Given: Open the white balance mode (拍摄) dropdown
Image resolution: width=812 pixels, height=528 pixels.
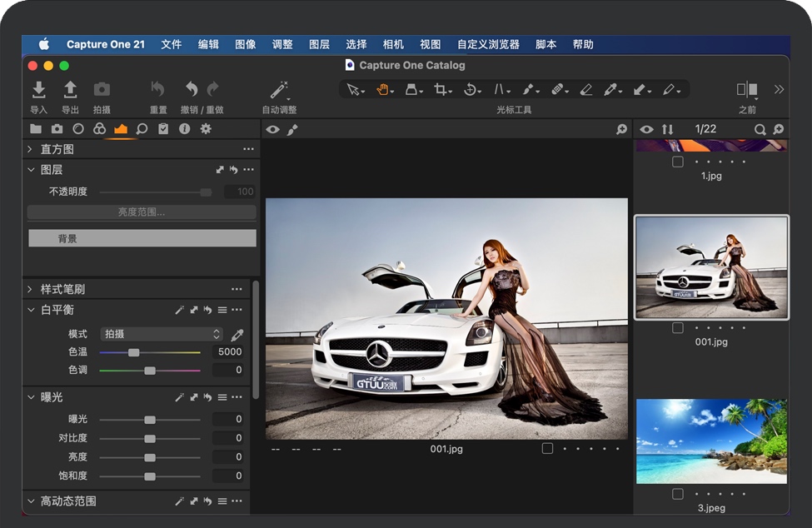Looking at the screenshot, I should 162,334.
